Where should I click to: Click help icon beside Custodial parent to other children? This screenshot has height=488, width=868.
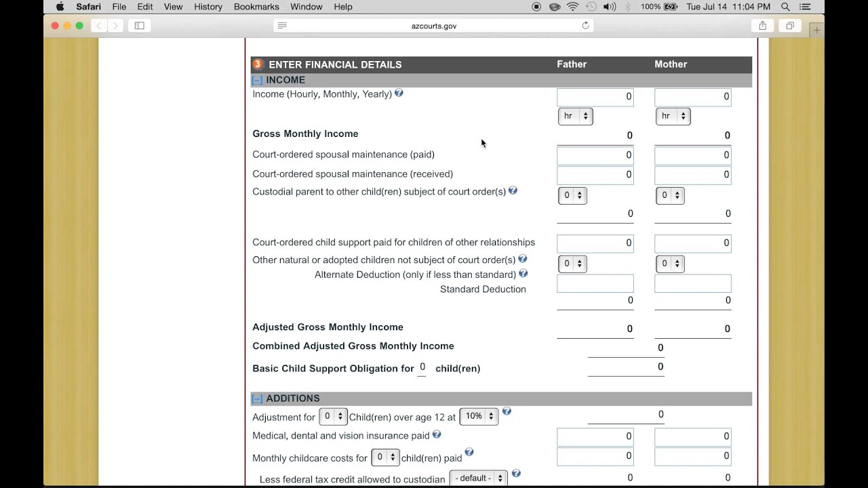(x=513, y=190)
